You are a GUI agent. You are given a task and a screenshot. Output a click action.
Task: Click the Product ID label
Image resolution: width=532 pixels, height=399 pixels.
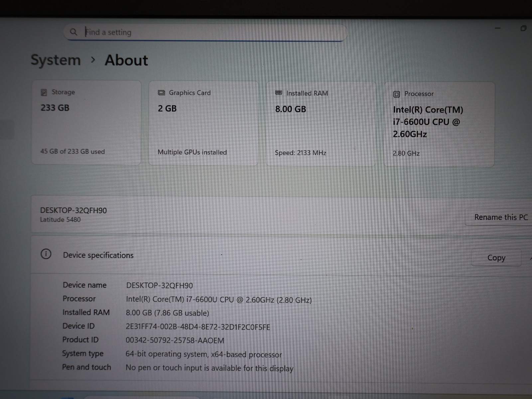pyautogui.click(x=80, y=340)
